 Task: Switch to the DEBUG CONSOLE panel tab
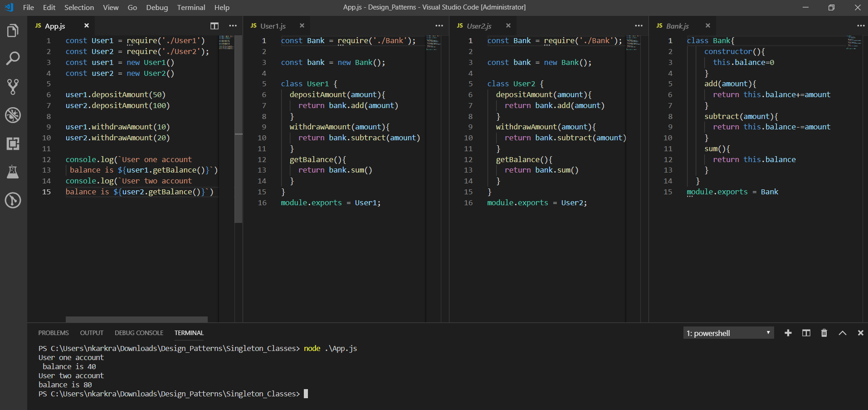point(139,333)
